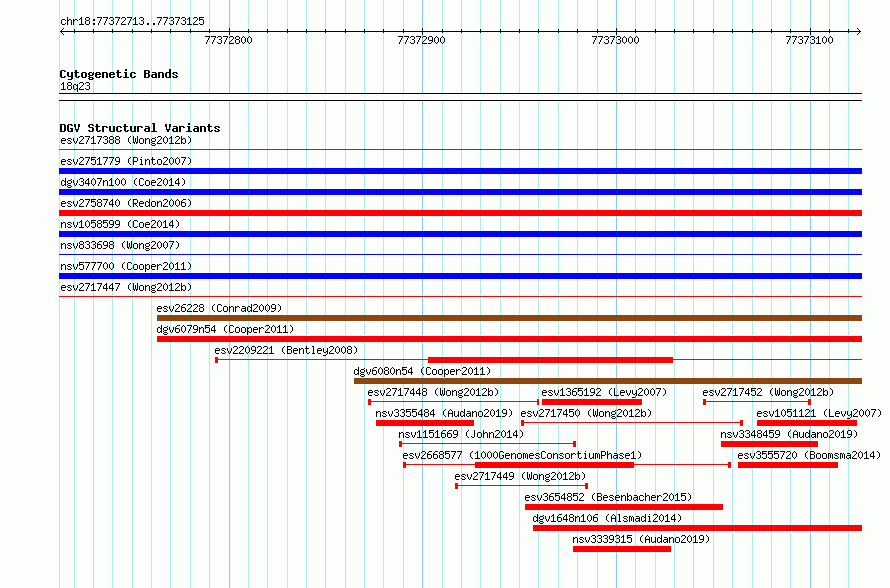890x588 pixels.
Task: Click the nsv3348459 (Audano2019) red bar
Action: click(x=769, y=444)
